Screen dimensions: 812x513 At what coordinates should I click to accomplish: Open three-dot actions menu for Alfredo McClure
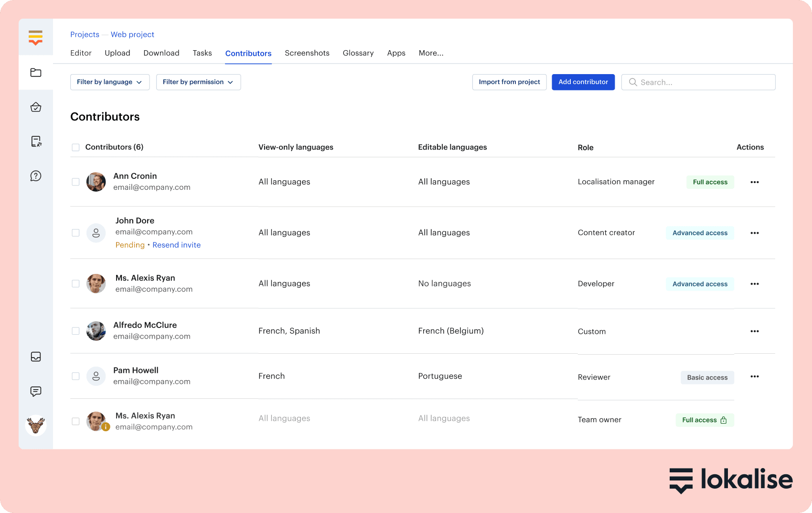click(754, 331)
